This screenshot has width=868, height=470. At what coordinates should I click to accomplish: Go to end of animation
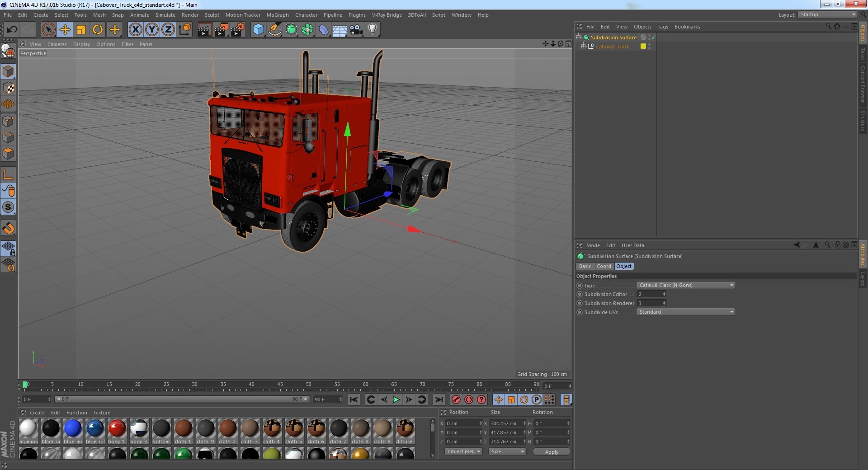tap(439, 399)
